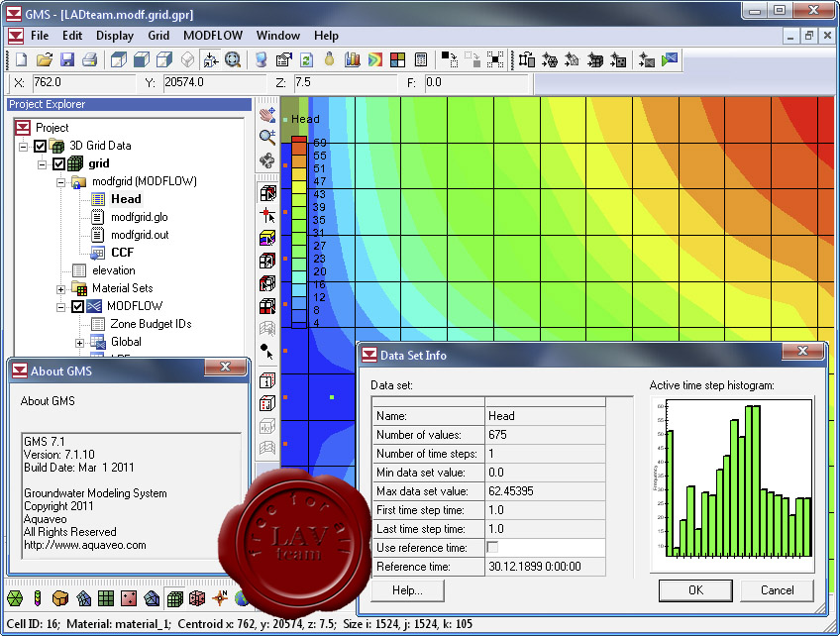Click the F value field
This screenshot has width=840, height=636.
pyautogui.click(x=475, y=83)
